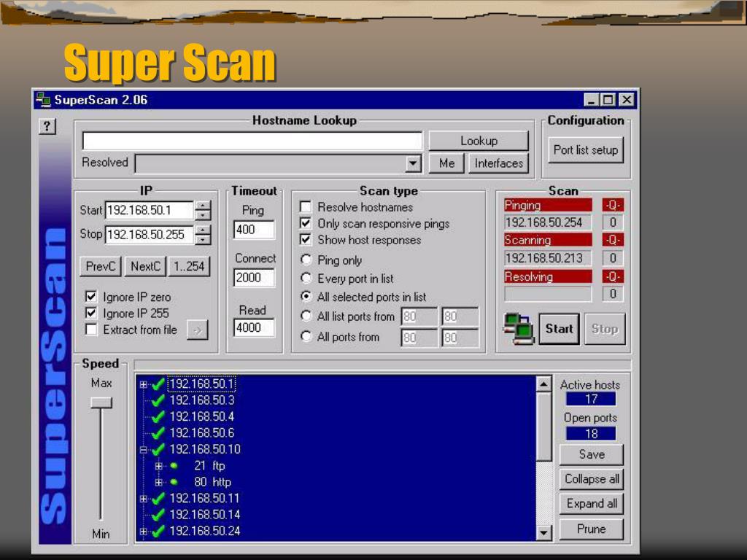Enable Resolve hostnames checkbox
The width and height of the screenshot is (747, 560).
pos(306,206)
